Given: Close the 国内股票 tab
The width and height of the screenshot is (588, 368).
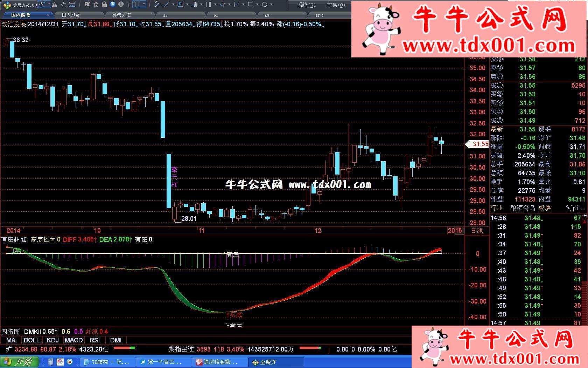Looking at the screenshot, I should click(48, 15).
